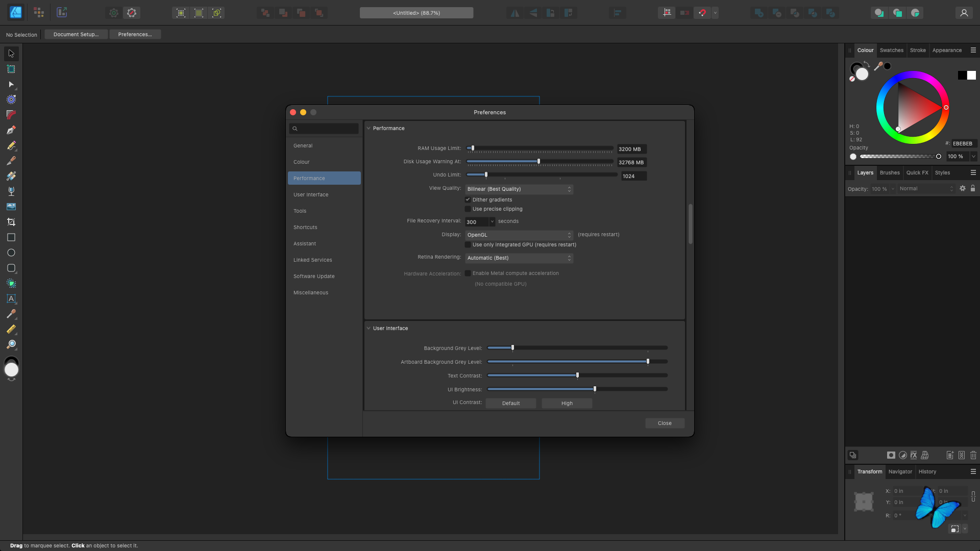
Task: Set UI Contrast to Default
Action: (x=511, y=403)
